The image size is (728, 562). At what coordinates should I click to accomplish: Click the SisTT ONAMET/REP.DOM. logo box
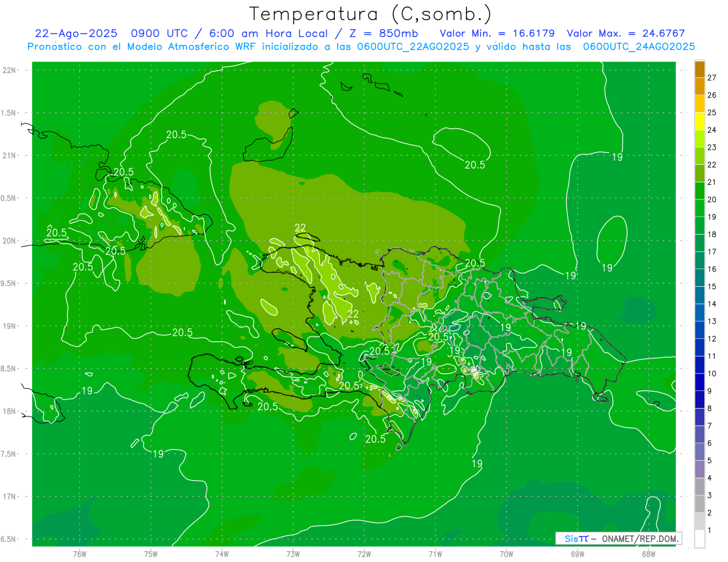click(618, 538)
